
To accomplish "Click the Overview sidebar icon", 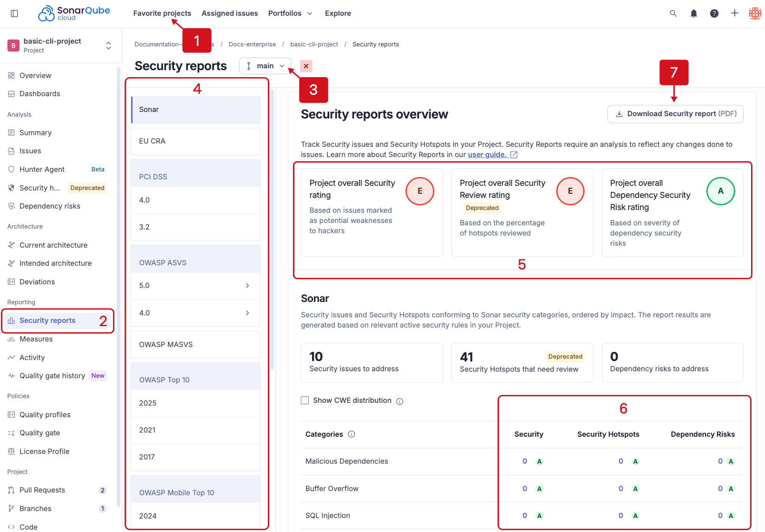I will click(x=12, y=75).
